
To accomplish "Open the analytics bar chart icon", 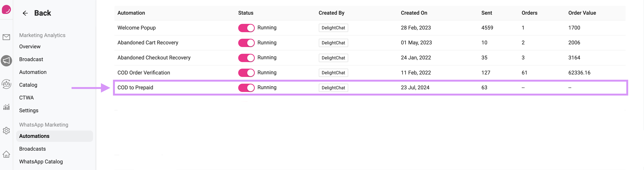I will point(6,107).
